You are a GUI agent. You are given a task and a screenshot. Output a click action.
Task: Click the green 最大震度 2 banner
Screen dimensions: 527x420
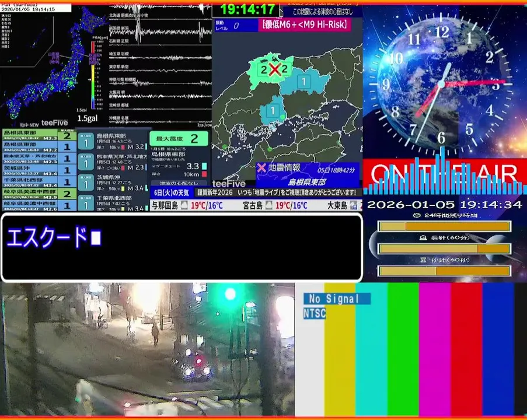tap(179, 138)
